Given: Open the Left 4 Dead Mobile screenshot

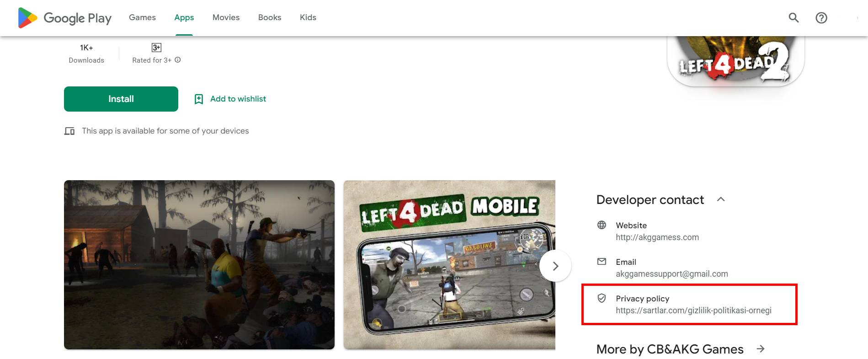Looking at the screenshot, I should [449, 265].
